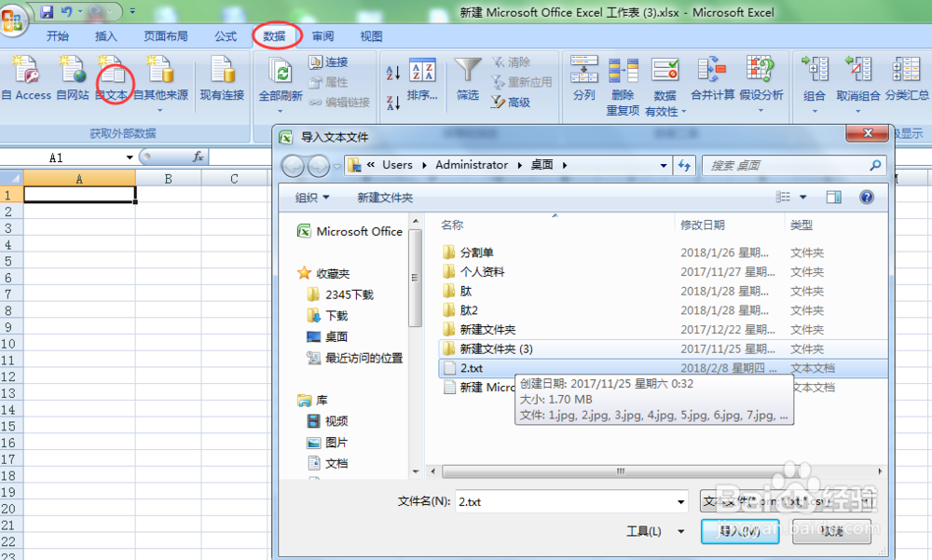Select 最近访问的位置 in navigation pane

355,358
